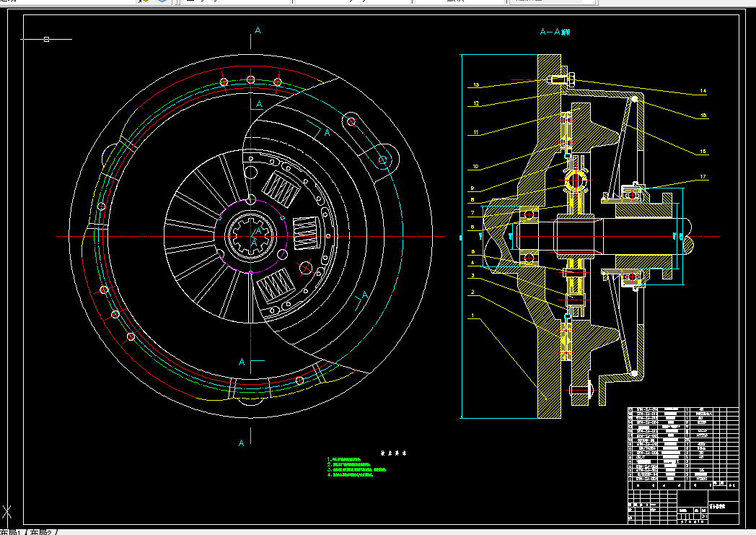756x535 pixels.
Task: Select part balloon number 13
Action: click(476, 85)
